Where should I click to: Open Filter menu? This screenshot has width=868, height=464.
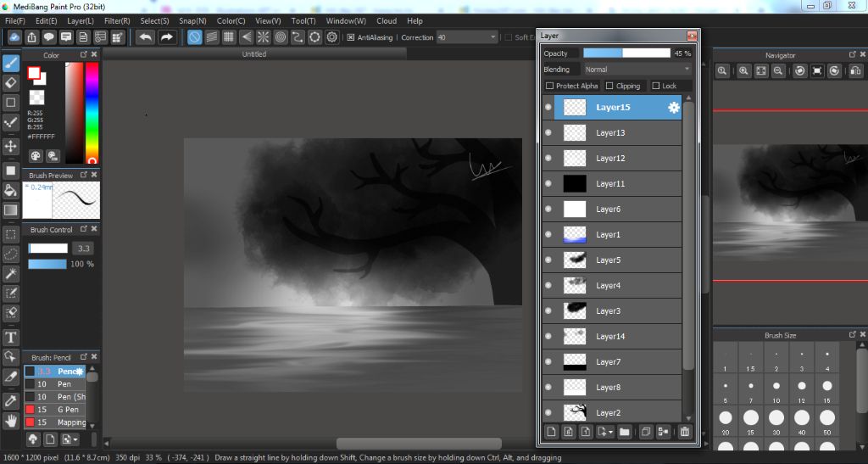point(117,21)
